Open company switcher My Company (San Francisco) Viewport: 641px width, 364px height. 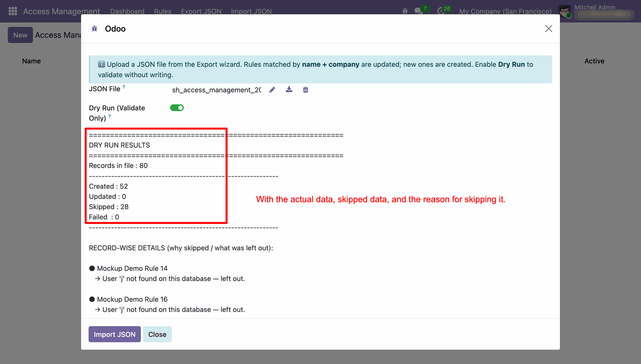coord(505,11)
